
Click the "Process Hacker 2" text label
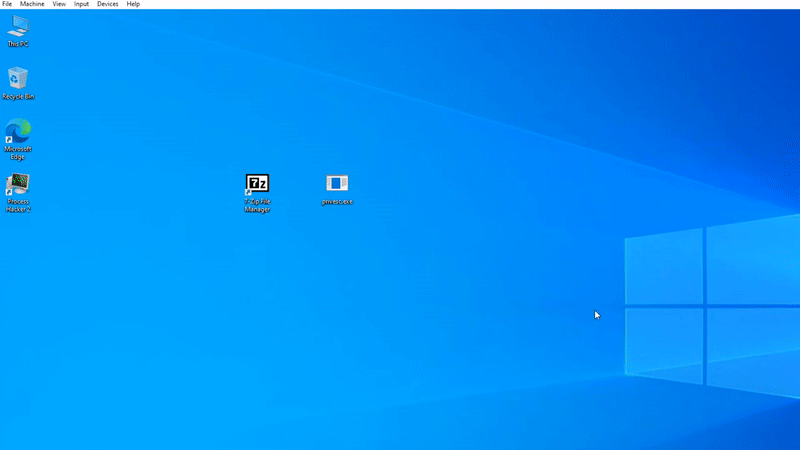coord(18,205)
